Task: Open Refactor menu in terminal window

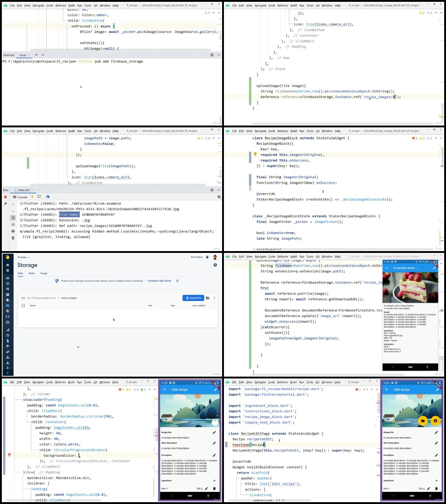Action: tap(61, 6)
